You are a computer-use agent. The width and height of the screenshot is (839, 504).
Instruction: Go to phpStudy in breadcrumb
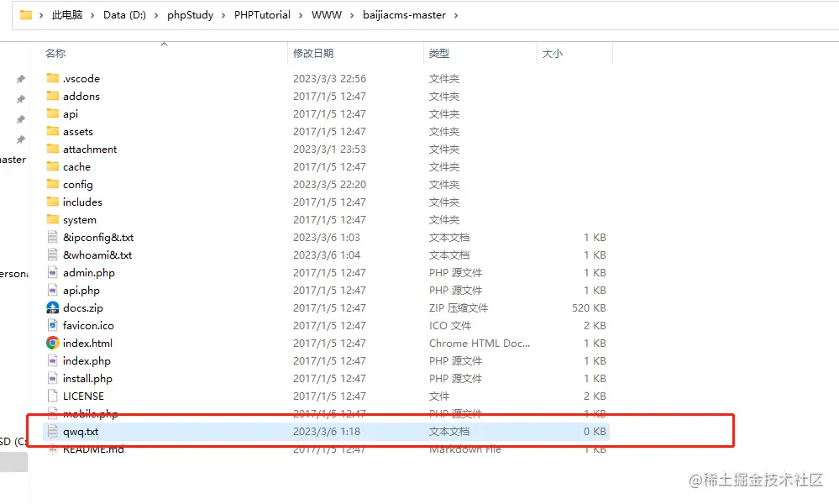click(190, 15)
